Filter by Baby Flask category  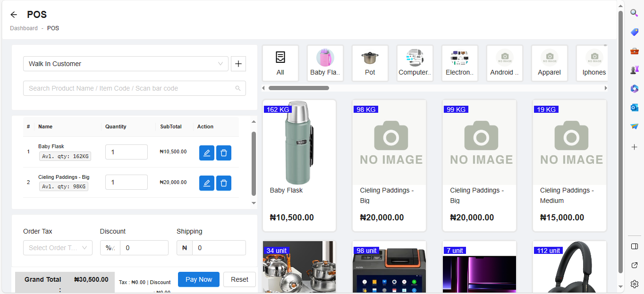[325, 63]
